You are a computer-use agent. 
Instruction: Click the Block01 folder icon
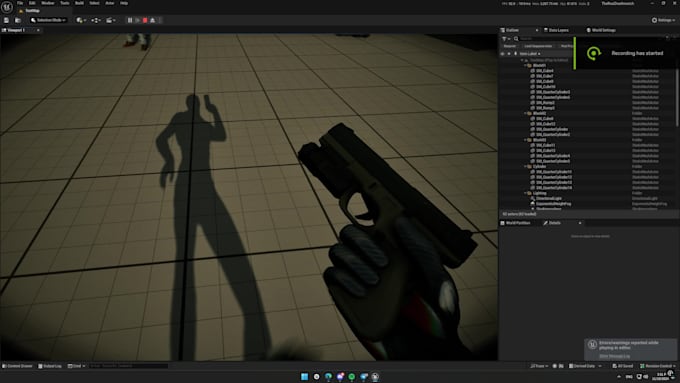530,65
